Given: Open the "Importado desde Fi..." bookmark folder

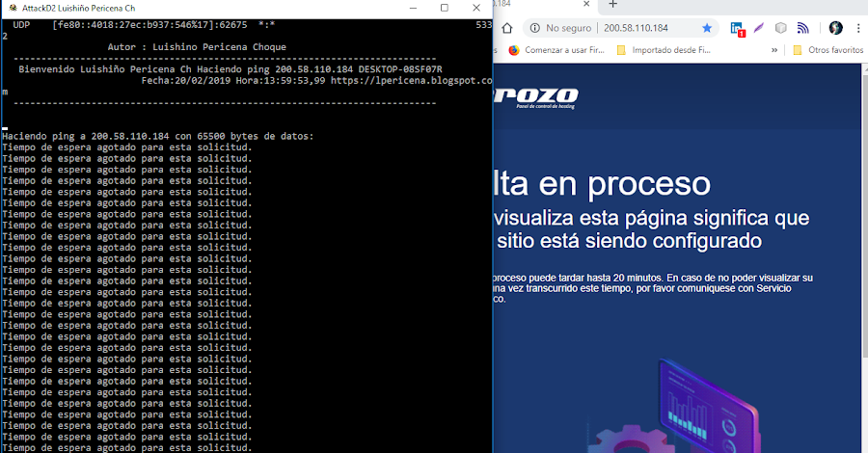Looking at the screenshot, I should coord(664,50).
